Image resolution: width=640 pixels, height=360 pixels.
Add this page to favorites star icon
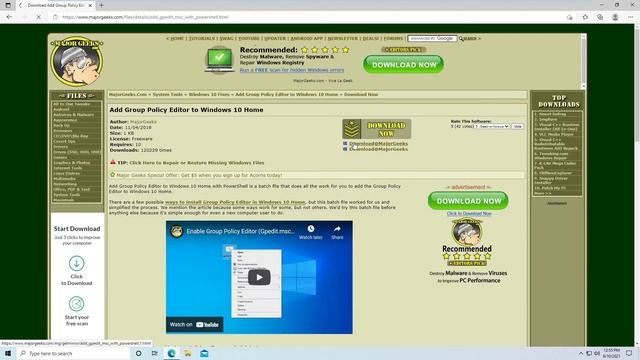[x=585, y=17]
